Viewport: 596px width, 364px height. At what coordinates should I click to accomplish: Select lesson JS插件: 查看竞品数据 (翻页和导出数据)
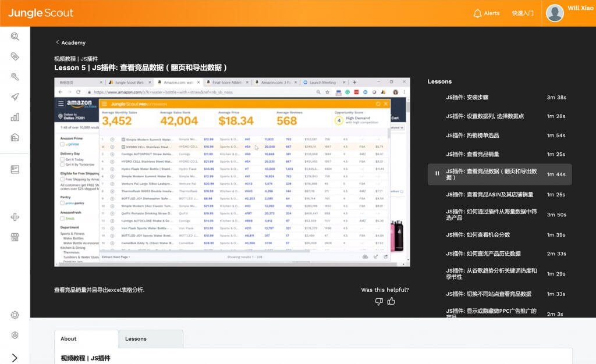tap(499, 174)
